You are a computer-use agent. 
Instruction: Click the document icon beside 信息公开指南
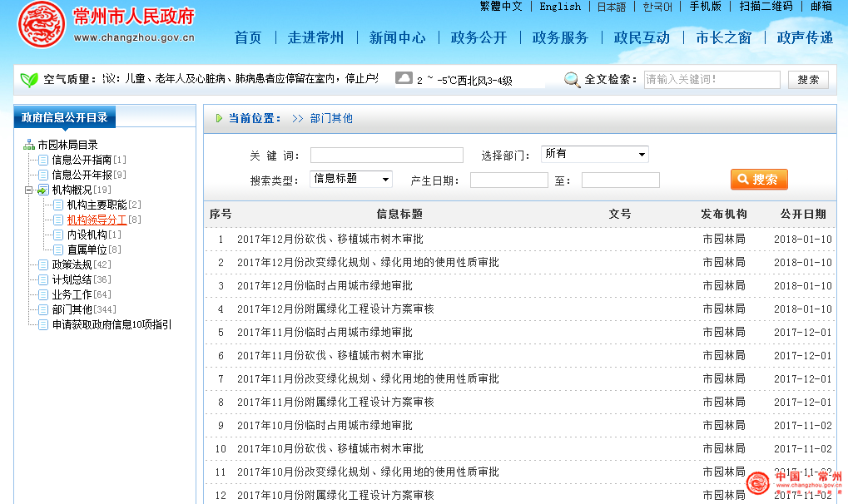coord(43,160)
